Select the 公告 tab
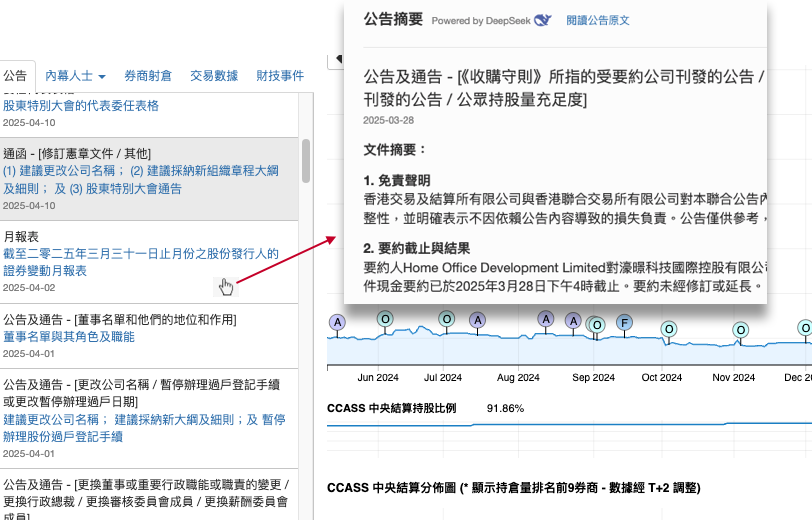 click(x=15, y=76)
